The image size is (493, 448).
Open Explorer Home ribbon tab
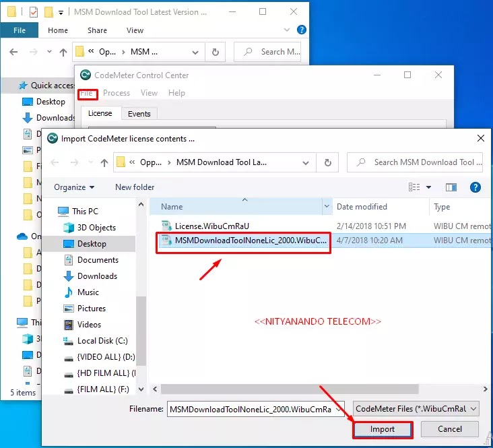click(57, 30)
